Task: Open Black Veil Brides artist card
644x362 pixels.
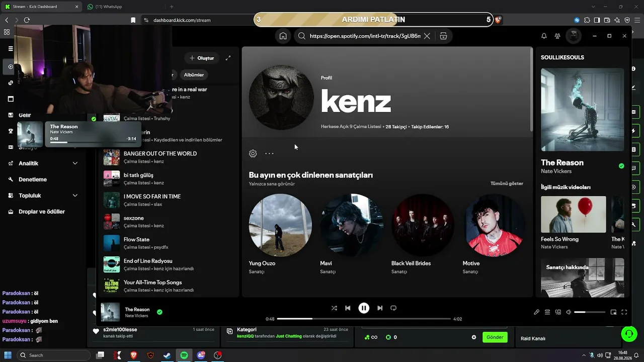Action: click(x=423, y=234)
